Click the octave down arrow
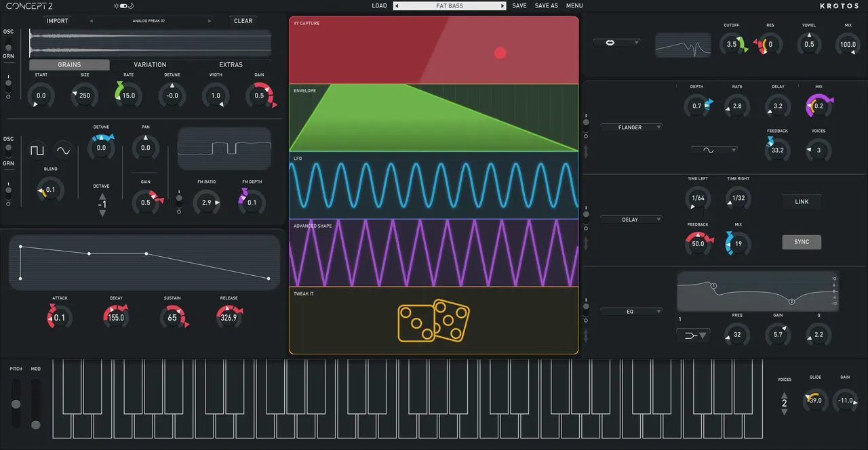868x450 pixels. click(x=102, y=213)
